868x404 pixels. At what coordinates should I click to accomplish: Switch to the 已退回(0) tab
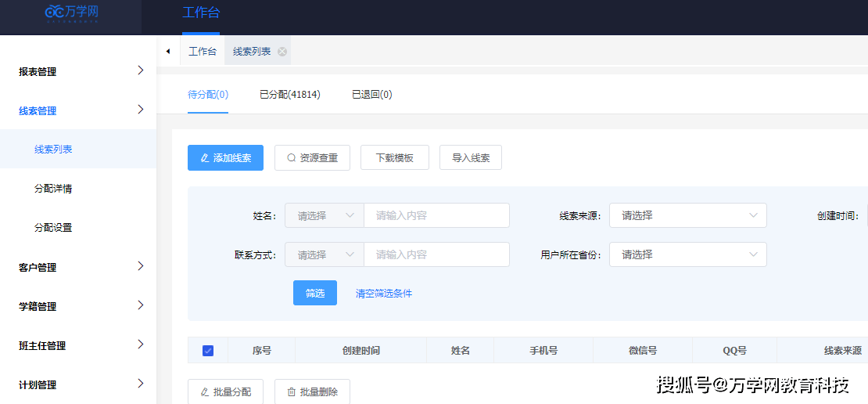pyautogui.click(x=371, y=95)
